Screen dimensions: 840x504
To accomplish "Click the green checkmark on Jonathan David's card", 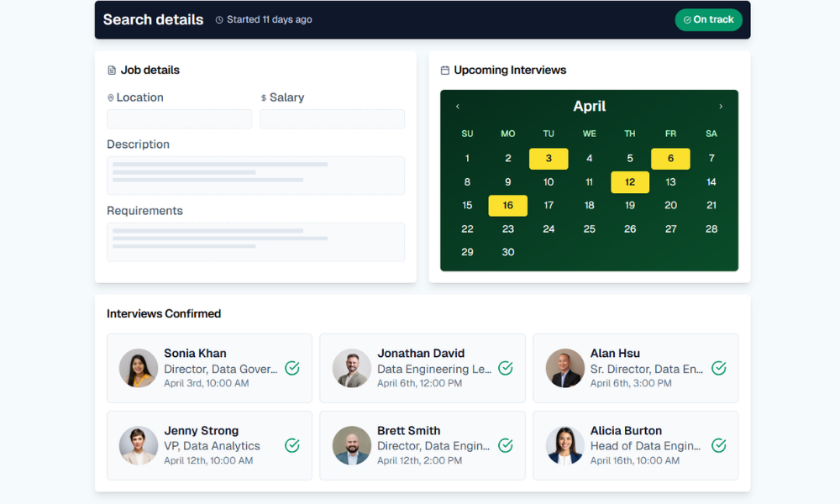I will [x=506, y=368].
